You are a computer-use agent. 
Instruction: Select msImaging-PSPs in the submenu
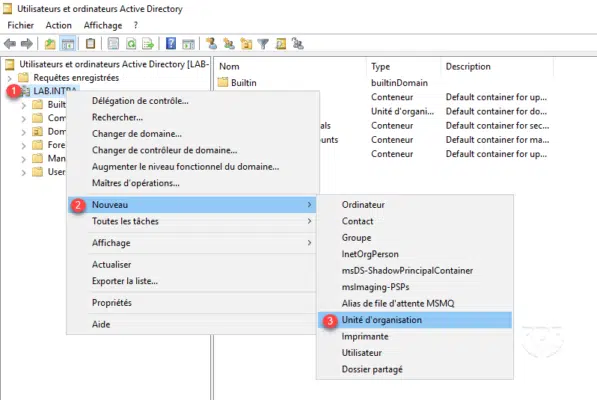(x=415, y=287)
